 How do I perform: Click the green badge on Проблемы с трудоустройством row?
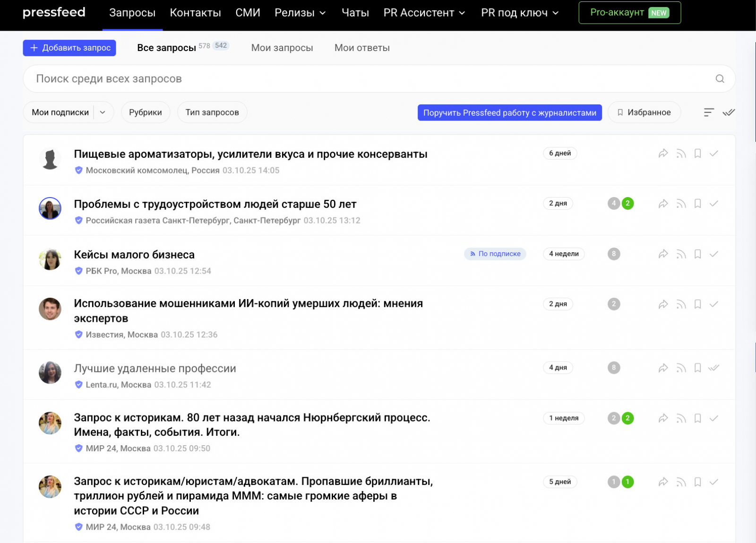click(x=627, y=204)
